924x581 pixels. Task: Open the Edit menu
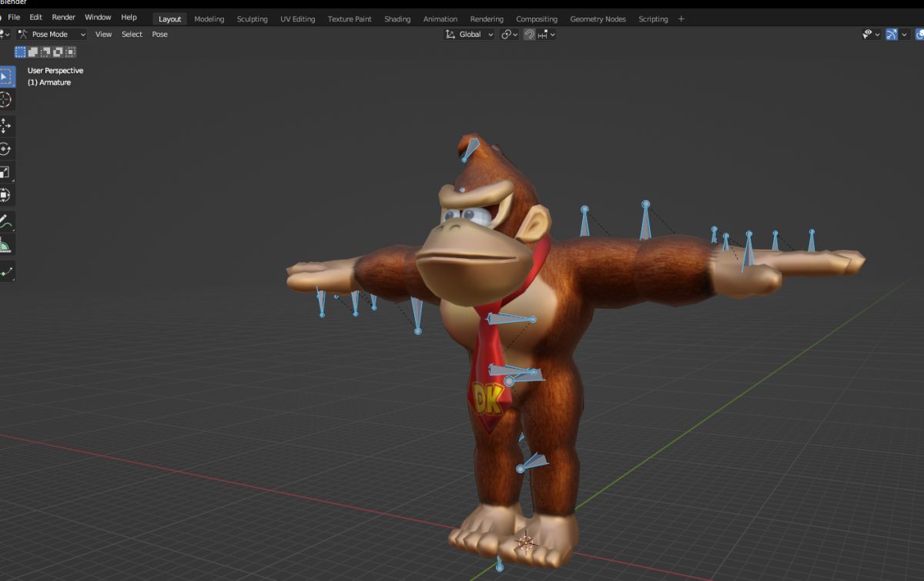click(35, 17)
